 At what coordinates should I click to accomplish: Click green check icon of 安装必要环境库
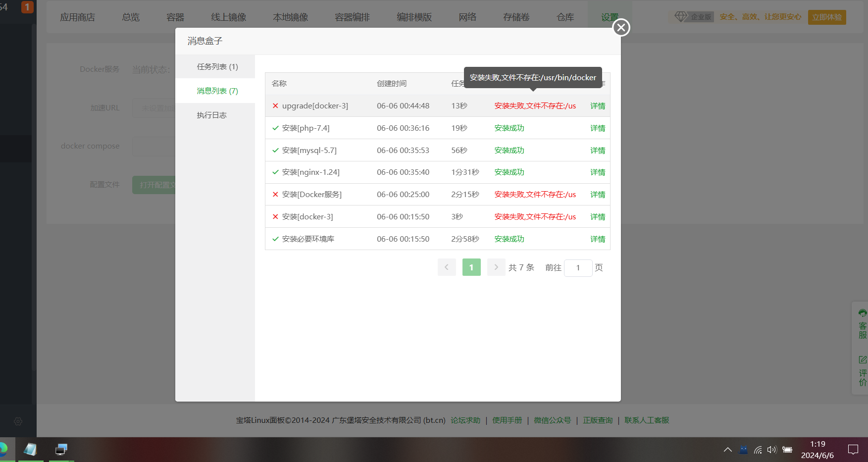click(275, 239)
